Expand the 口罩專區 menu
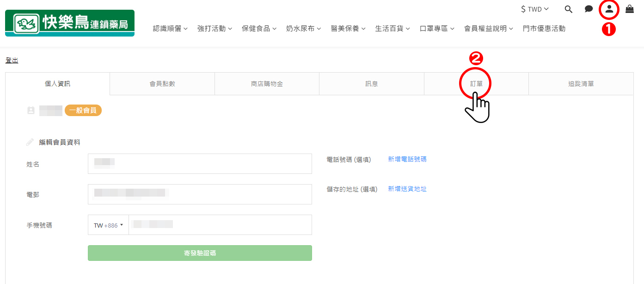Image resolution: width=644 pixels, height=284 pixels. pyautogui.click(x=437, y=29)
